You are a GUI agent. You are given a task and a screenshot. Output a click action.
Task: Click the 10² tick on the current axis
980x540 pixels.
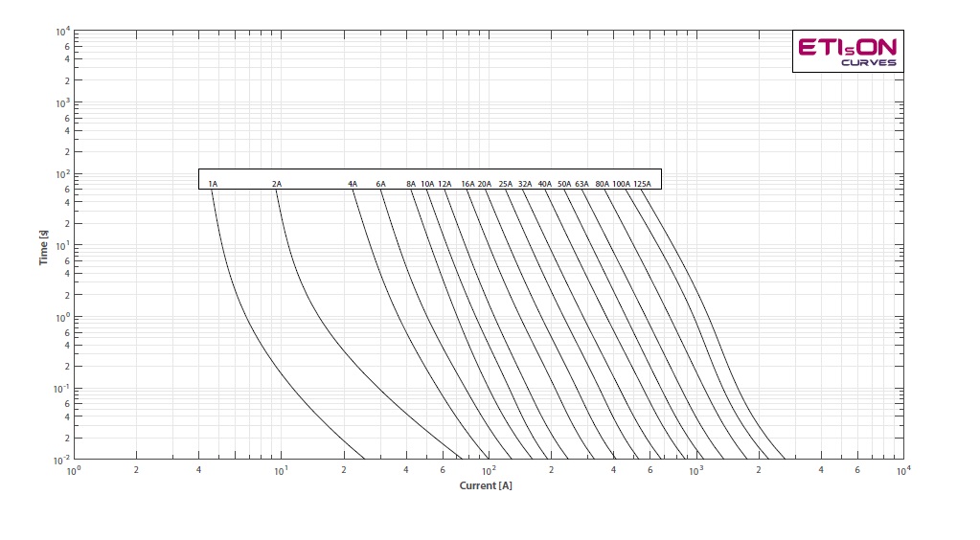pyautogui.click(x=489, y=471)
